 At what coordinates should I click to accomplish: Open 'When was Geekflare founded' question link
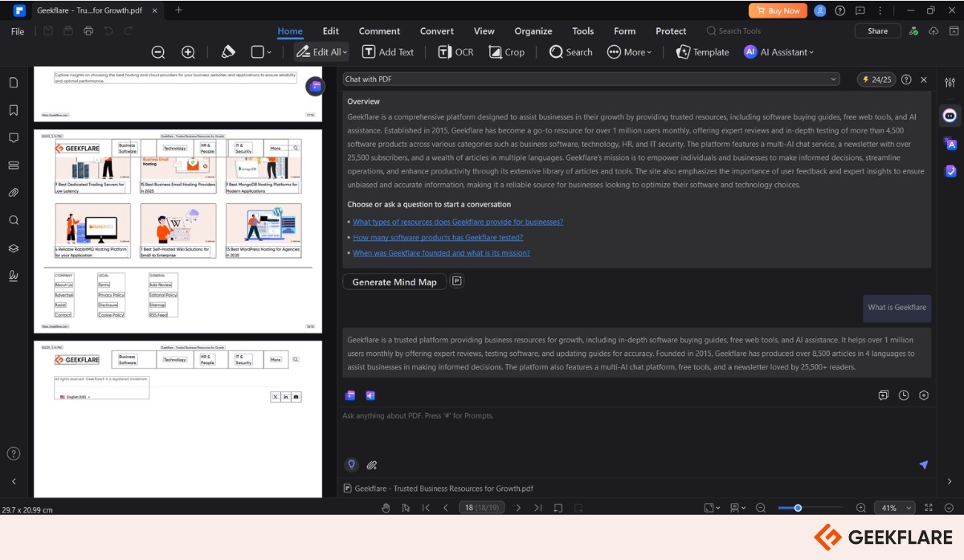pos(441,253)
